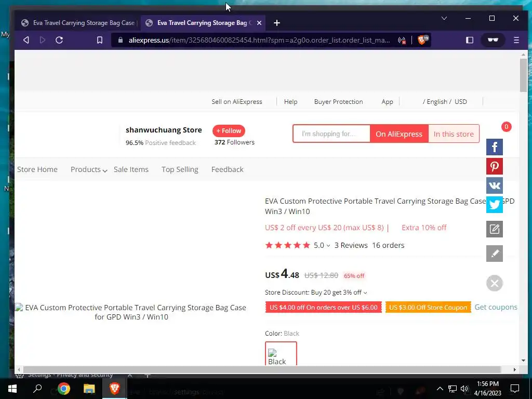The height and width of the screenshot is (399, 532).
Task: Open the English / USD language selector
Action: tap(445, 102)
